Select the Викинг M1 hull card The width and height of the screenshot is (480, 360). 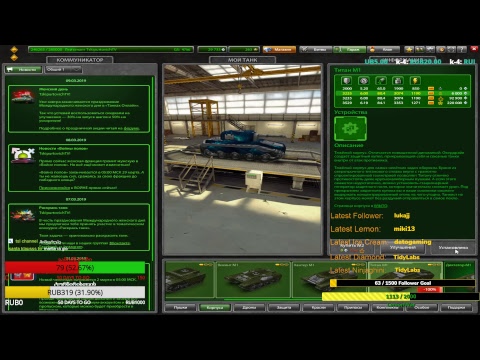[x=253, y=279]
